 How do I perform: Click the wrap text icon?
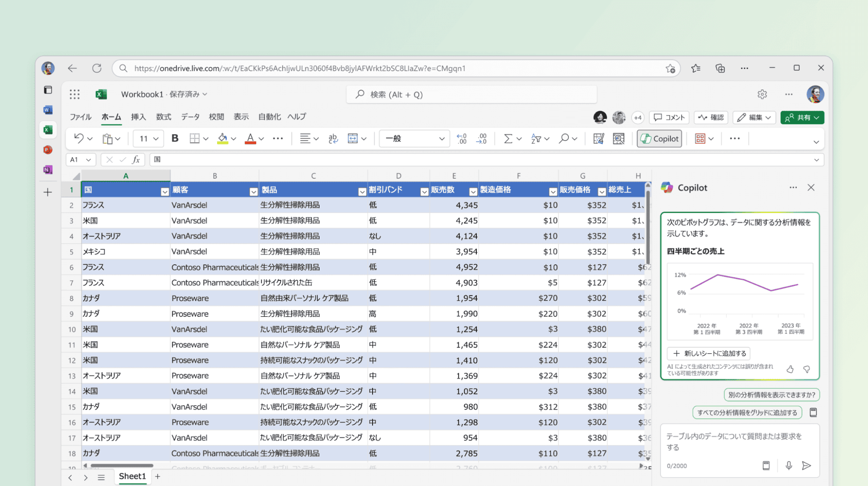coord(333,138)
